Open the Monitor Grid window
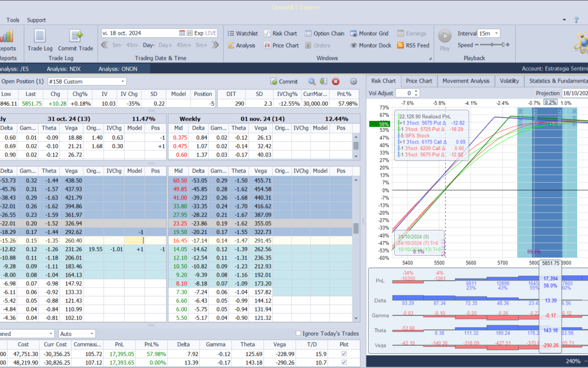Screen dimensions: 588x368 (369, 33)
